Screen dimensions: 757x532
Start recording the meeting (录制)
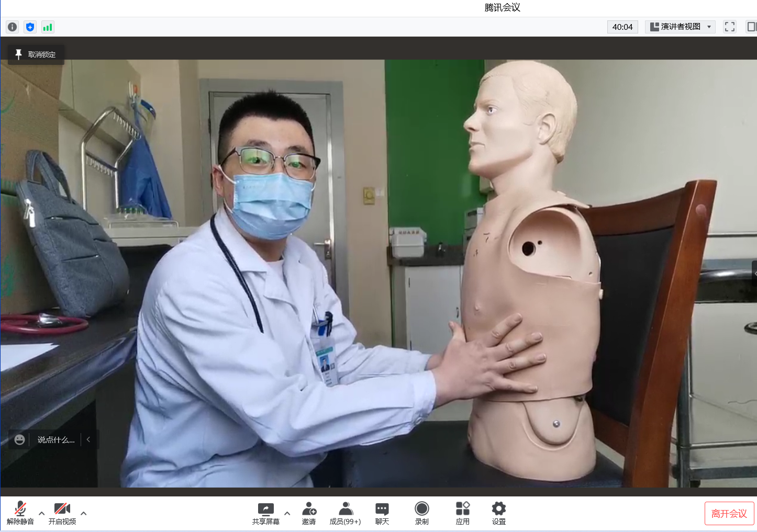[x=421, y=513]
